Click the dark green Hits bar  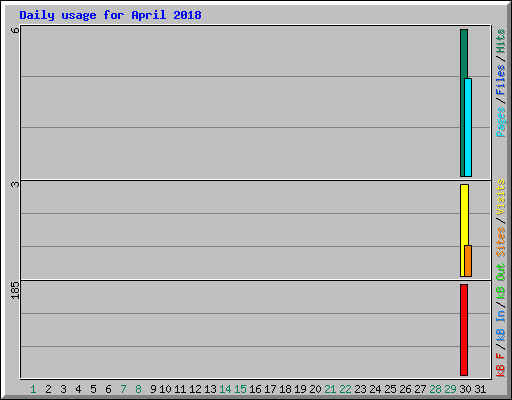point(463,103)
